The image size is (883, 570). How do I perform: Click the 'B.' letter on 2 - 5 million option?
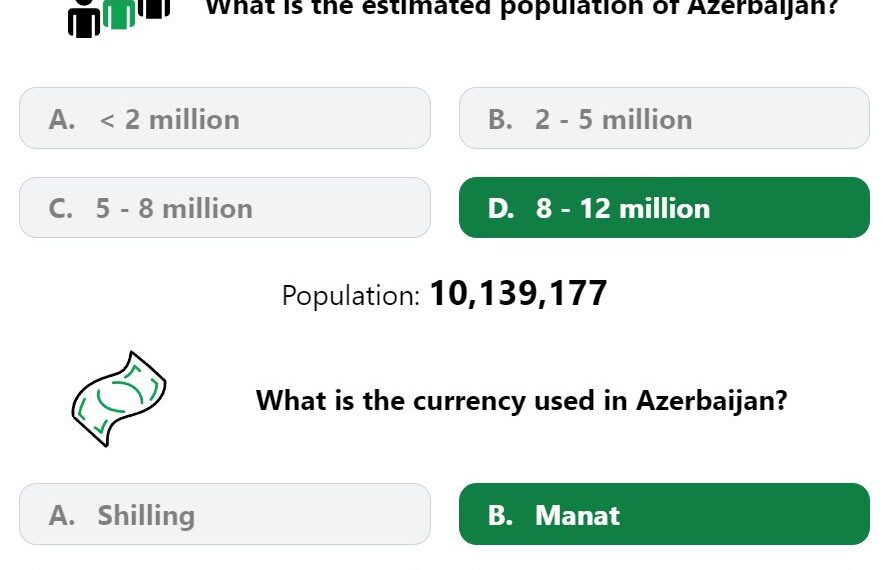click(x=501, y=119)
